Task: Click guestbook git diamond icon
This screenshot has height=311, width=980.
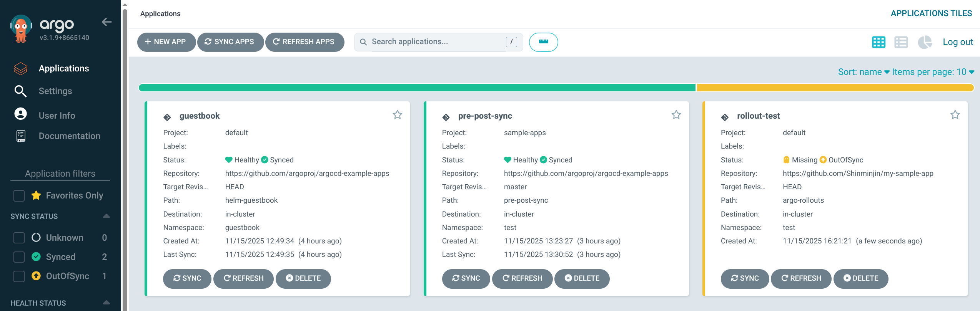Action: tap(167, 117)
